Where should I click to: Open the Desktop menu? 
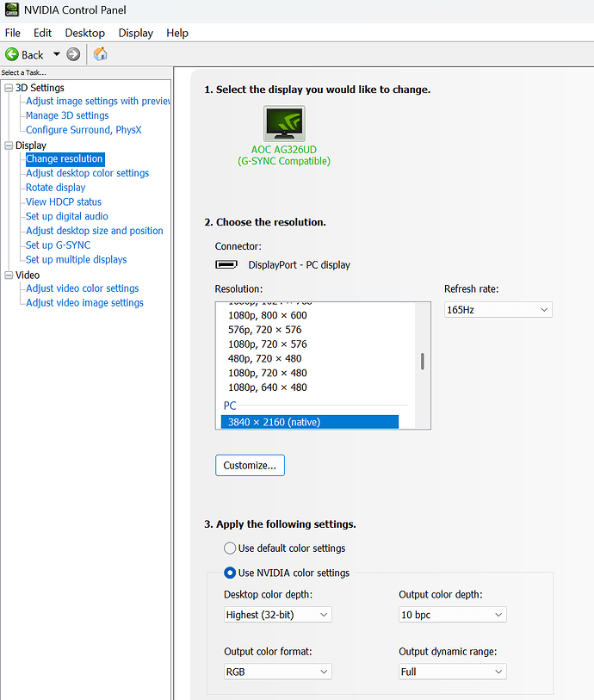(84, 33)
